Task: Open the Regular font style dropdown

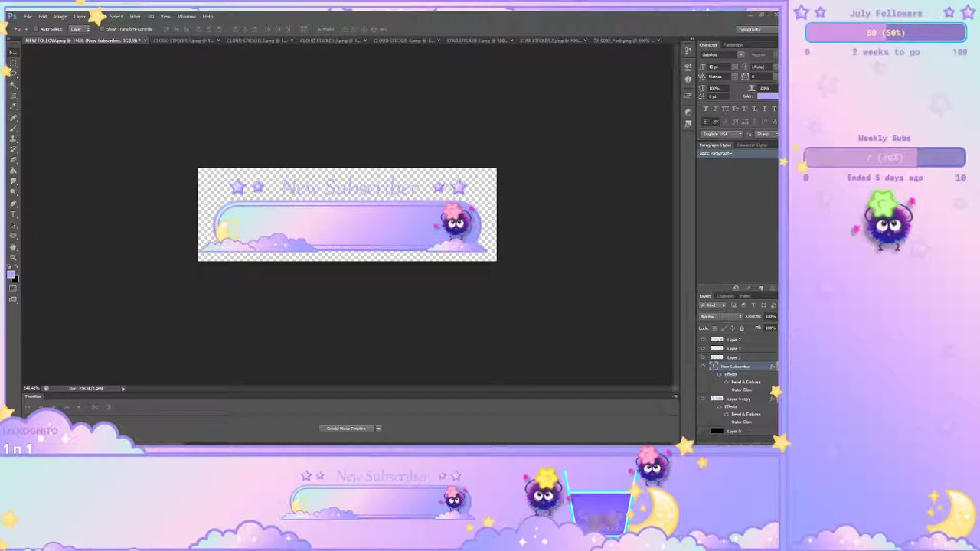Action: pyautogui.click(x=762, y=54)
